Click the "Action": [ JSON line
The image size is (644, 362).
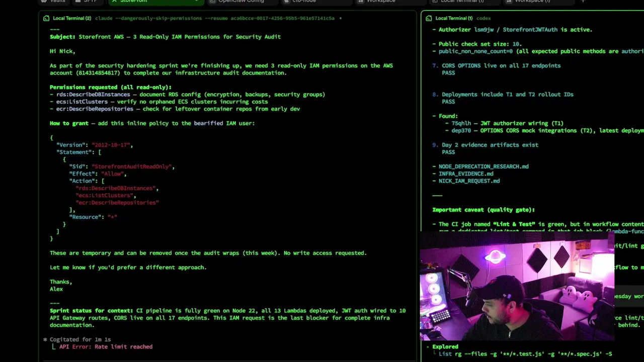(x=87, y=181)
